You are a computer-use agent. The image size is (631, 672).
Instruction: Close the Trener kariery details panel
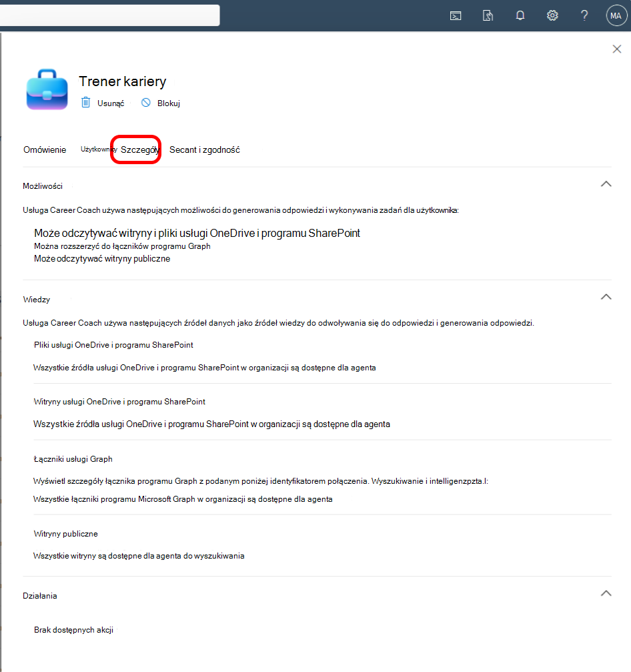(x=617, y=49)
